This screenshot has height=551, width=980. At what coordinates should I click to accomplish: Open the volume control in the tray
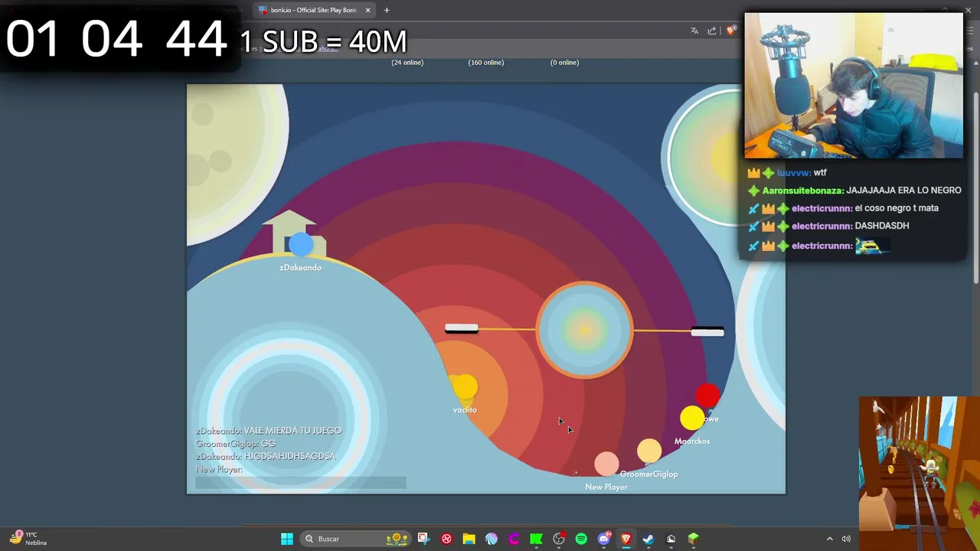point(846,539)
